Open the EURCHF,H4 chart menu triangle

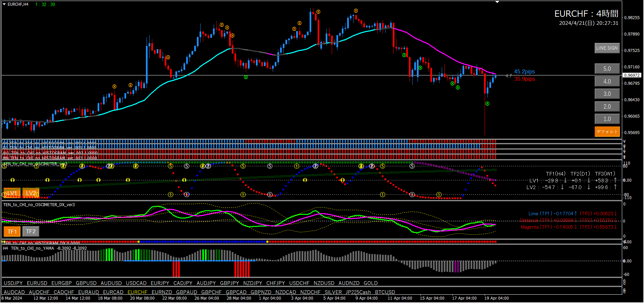coord(4,4)
